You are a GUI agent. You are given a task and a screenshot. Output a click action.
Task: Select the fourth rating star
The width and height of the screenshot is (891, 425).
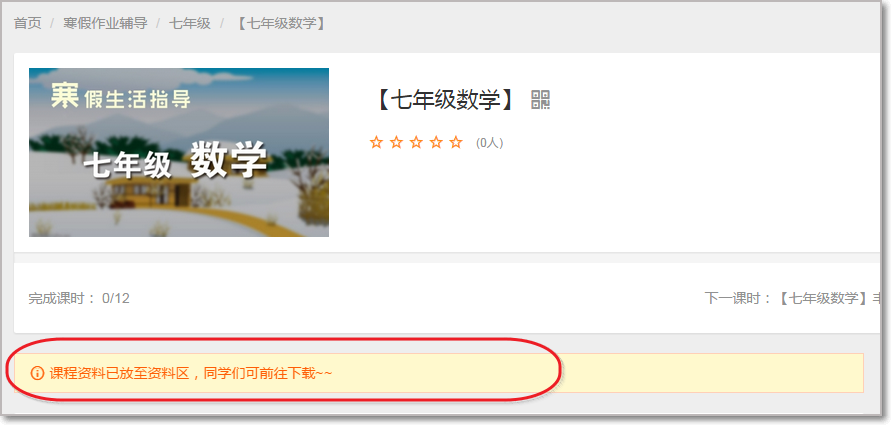point(436,143)
